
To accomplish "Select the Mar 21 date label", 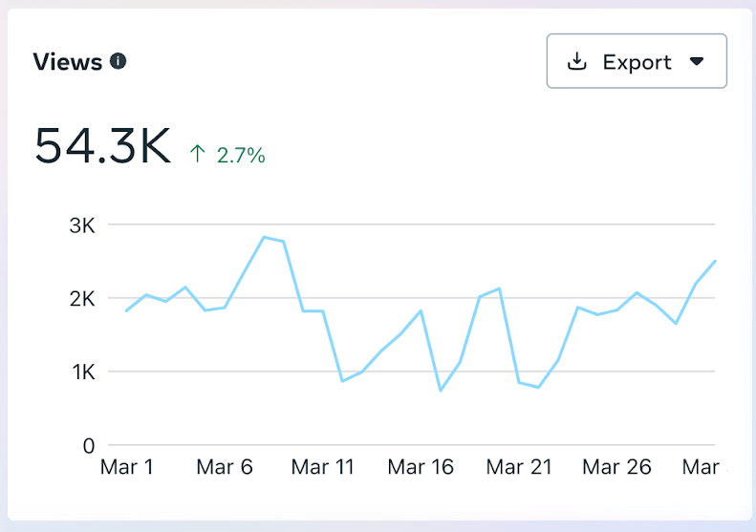I will point(518,467).
